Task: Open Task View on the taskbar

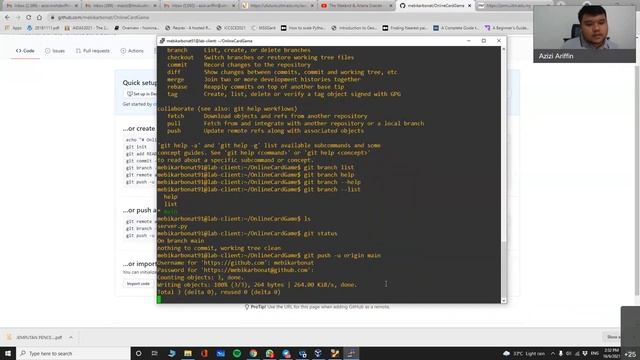Action: click(155, 353)
